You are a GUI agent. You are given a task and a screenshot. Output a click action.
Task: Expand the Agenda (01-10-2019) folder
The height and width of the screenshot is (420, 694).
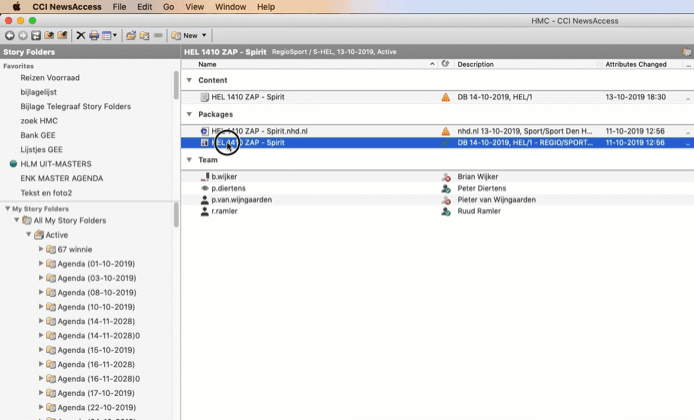[x=41, y=264]
